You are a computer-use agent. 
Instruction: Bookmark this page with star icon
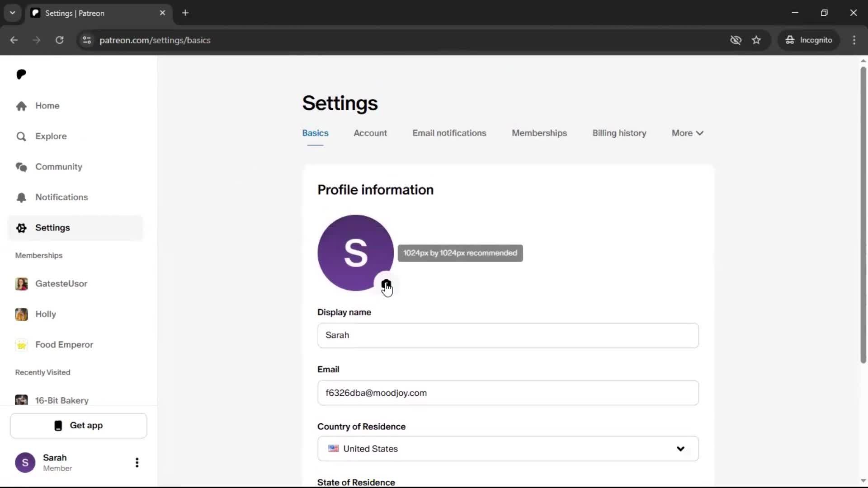(x=756, y=40)
